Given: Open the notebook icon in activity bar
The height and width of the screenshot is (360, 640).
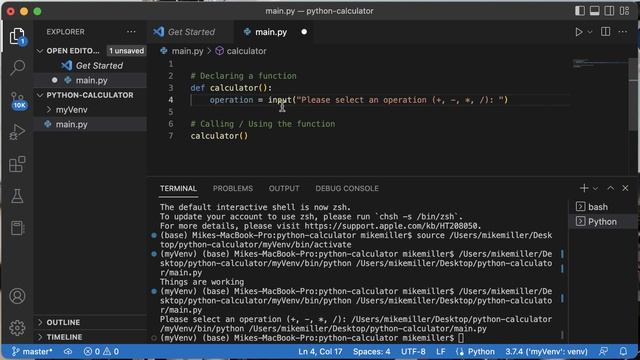Looking at the screenshot, I should pyautogui.click(x=17, y=228).
